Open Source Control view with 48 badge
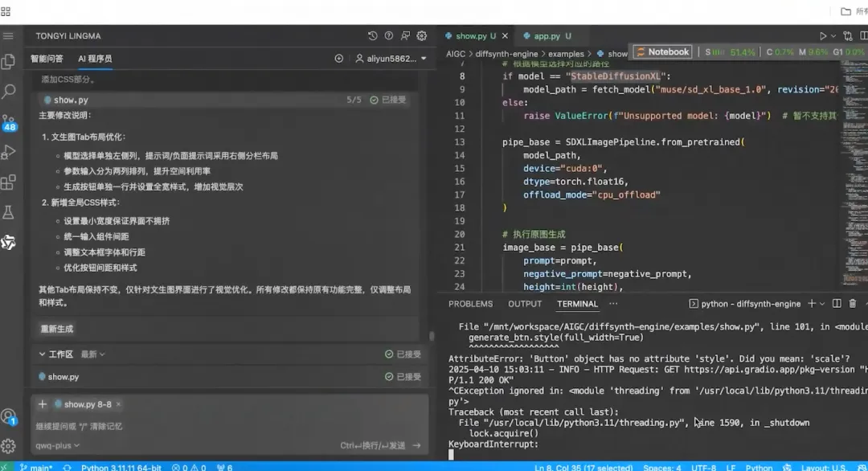The image size is (868, 471). [x=9, y=122]
